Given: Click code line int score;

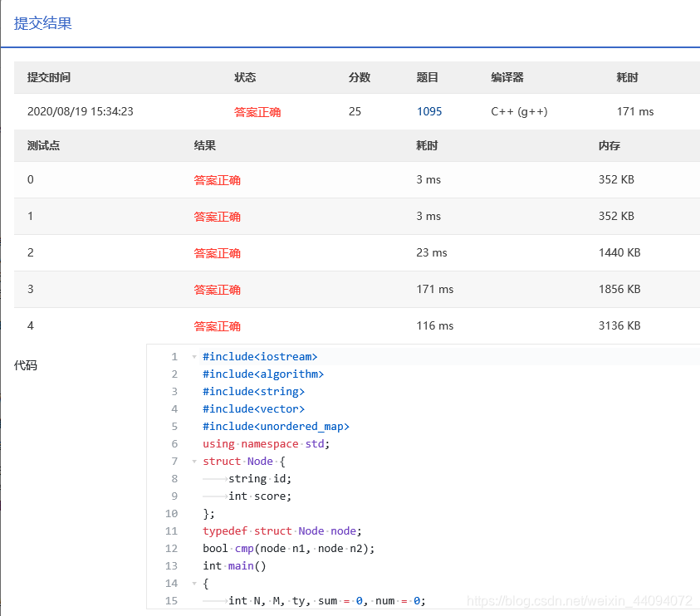Looking at the screenshot, I should [x=260, y=496].
